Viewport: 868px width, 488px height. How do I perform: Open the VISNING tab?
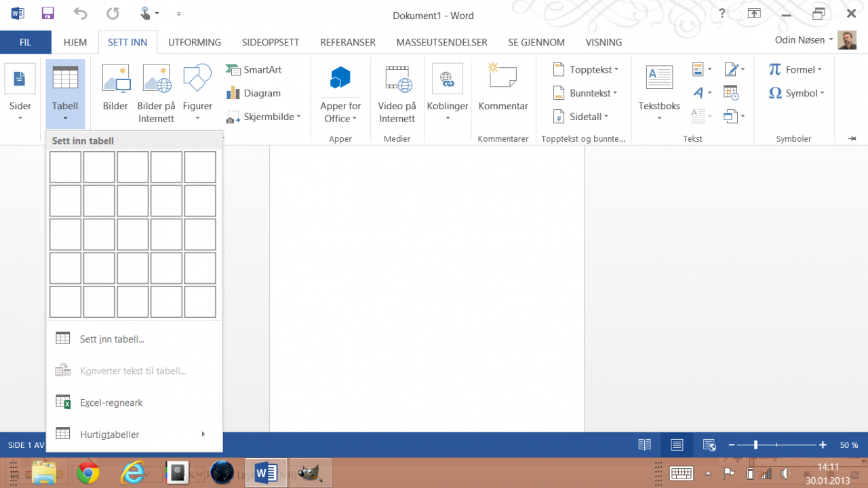pos(604,42)
